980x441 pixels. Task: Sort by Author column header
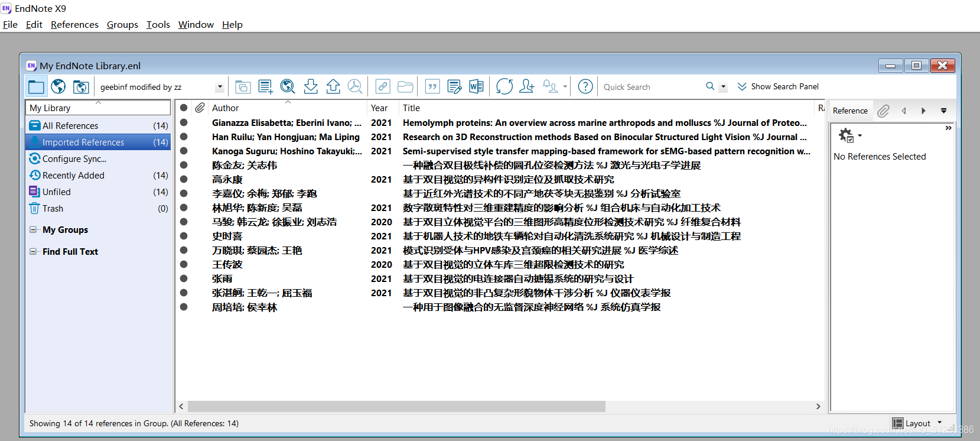tap(288, 108)
